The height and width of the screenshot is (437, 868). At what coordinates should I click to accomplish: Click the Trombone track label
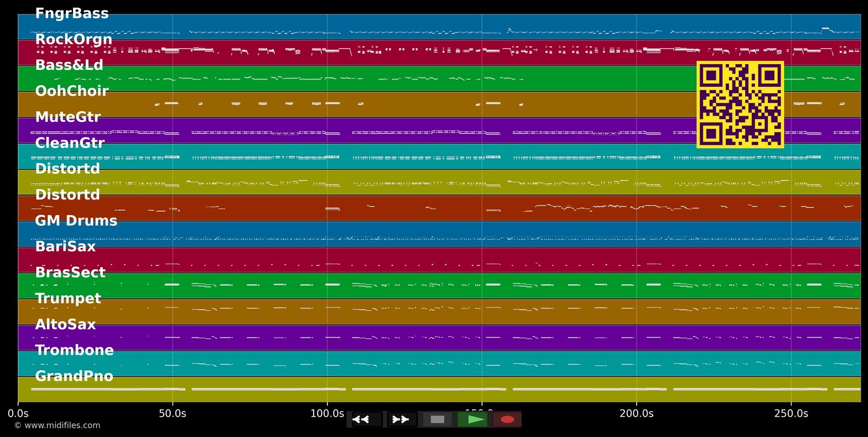point(75,350)
